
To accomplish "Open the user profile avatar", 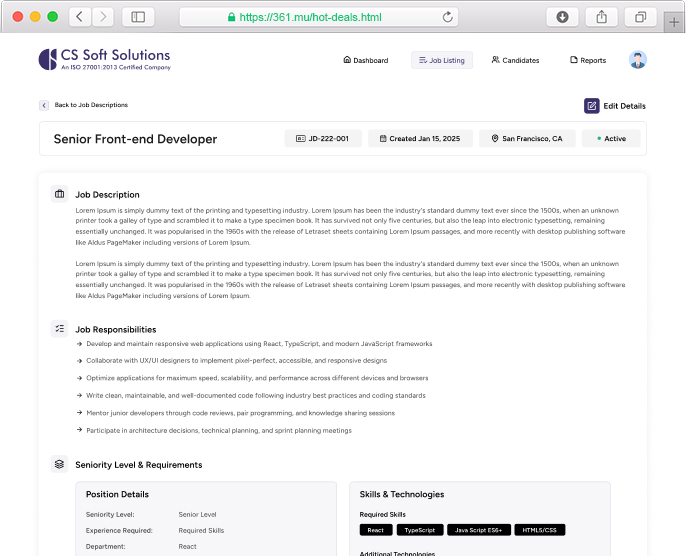I will (638, 60).
